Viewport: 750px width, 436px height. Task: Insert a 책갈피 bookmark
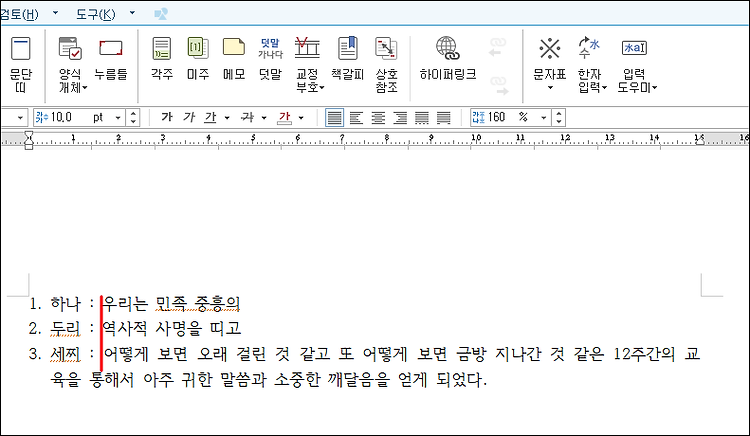tap(348, 58)
